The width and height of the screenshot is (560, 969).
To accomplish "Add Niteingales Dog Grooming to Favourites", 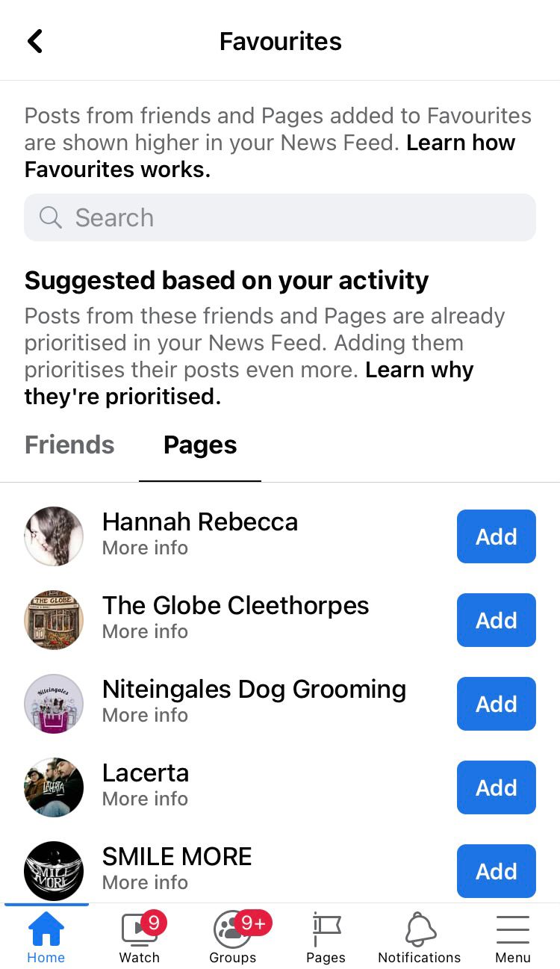I will (x=496, y=704).
